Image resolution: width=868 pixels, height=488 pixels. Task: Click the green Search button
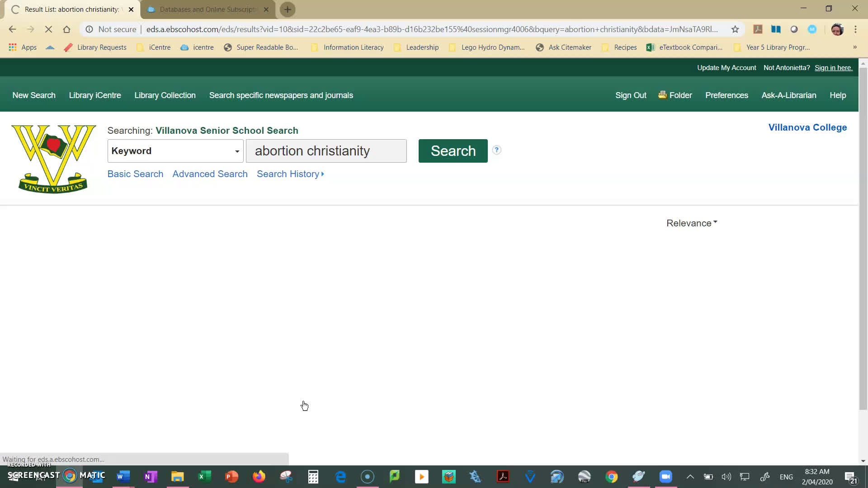pos(453,151)
